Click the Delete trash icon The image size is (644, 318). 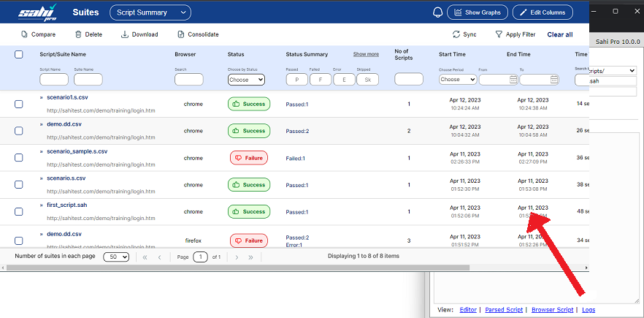(78, 34)
